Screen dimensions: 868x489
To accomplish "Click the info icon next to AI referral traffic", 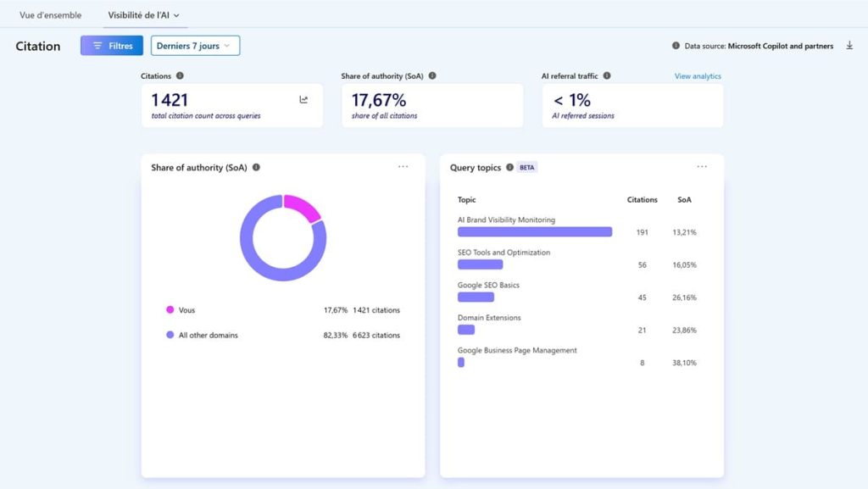I will tap(607, 75).
